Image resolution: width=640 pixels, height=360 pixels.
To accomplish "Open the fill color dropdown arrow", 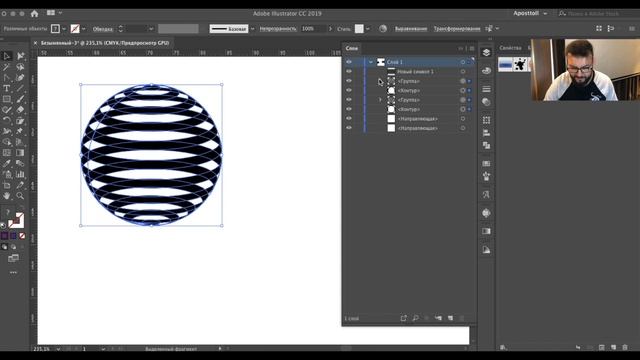I will click(64, 29).
